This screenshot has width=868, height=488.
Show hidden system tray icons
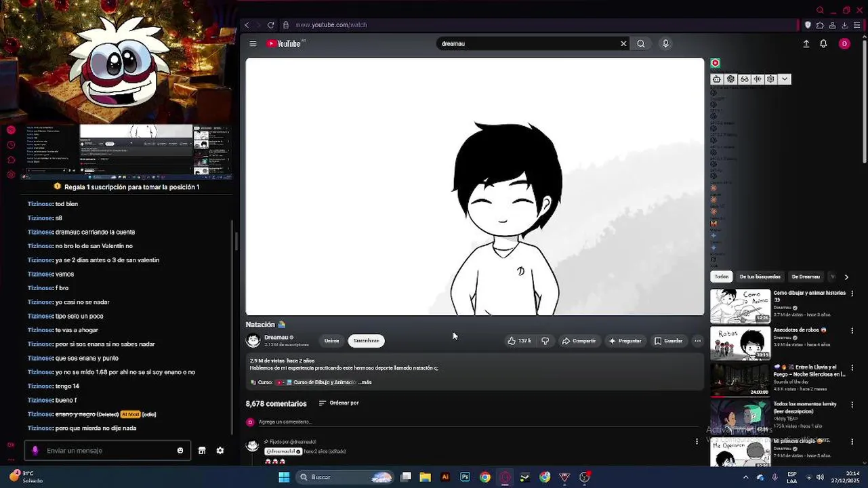point(746,477)
